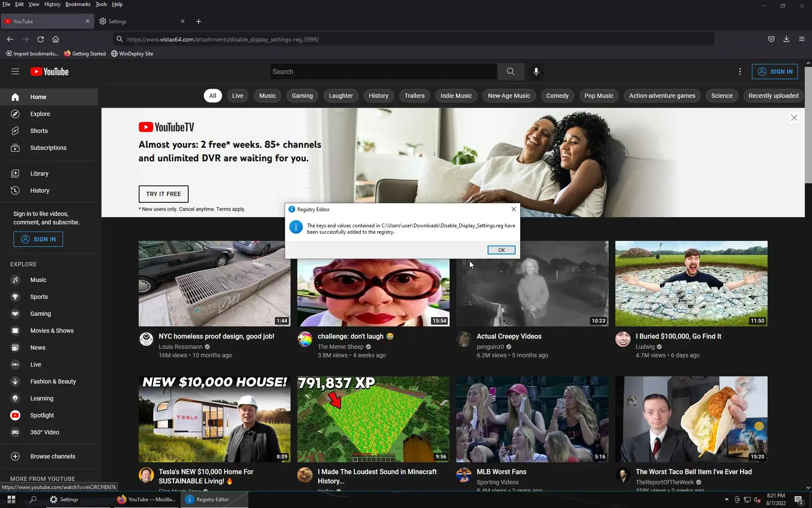Open the MrBeast buried money video thumbnail
812x508 pixels.
pyautogui.click(x=691, y=284)
